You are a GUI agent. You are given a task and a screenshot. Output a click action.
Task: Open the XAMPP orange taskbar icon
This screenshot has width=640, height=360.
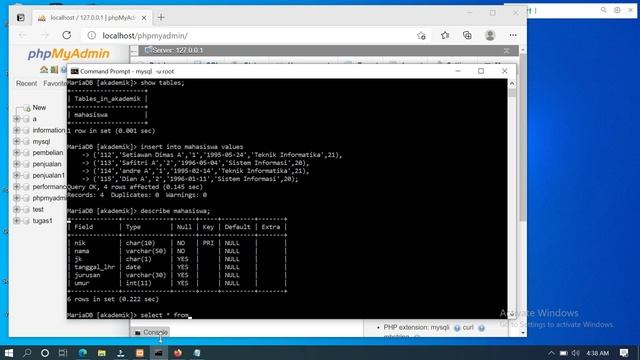tap(140, 353)
